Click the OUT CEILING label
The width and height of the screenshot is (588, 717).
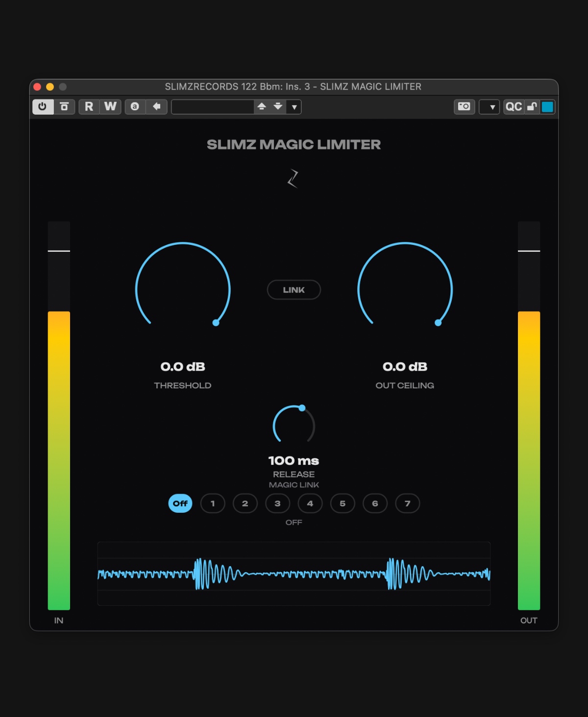pyautogui.click(x=405, y=385)
